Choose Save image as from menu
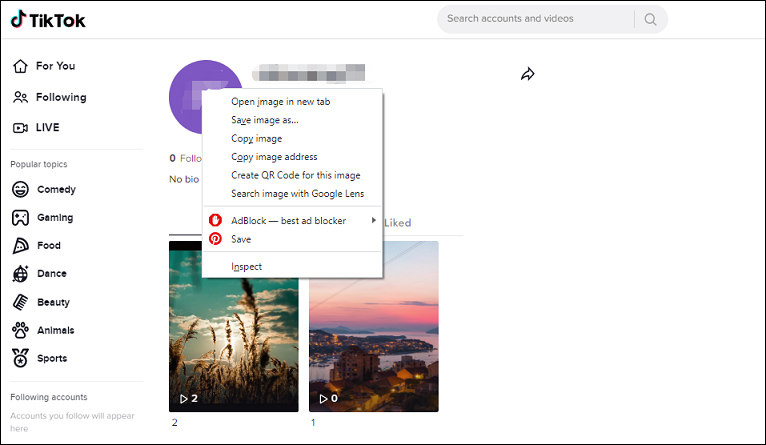Screen dimensions: 766x445 tap(264, 120)
